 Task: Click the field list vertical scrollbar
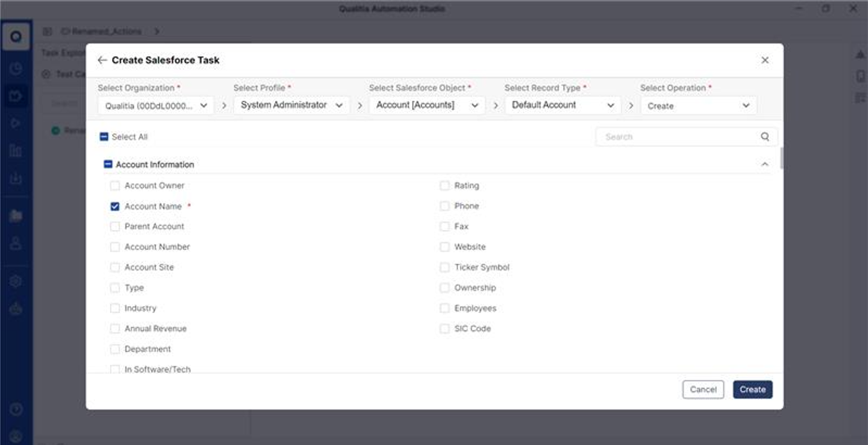pos(782,158)
